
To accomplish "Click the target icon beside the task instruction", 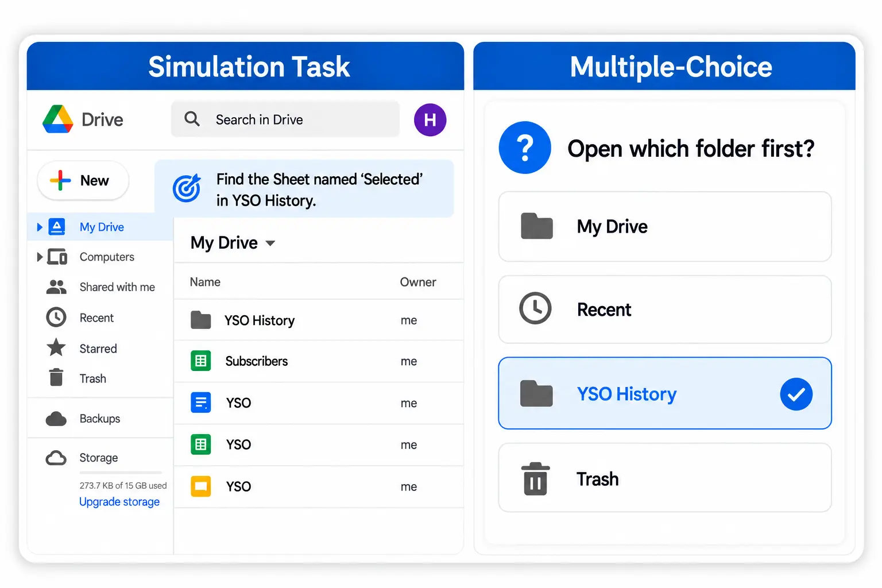I will [187, 188].
